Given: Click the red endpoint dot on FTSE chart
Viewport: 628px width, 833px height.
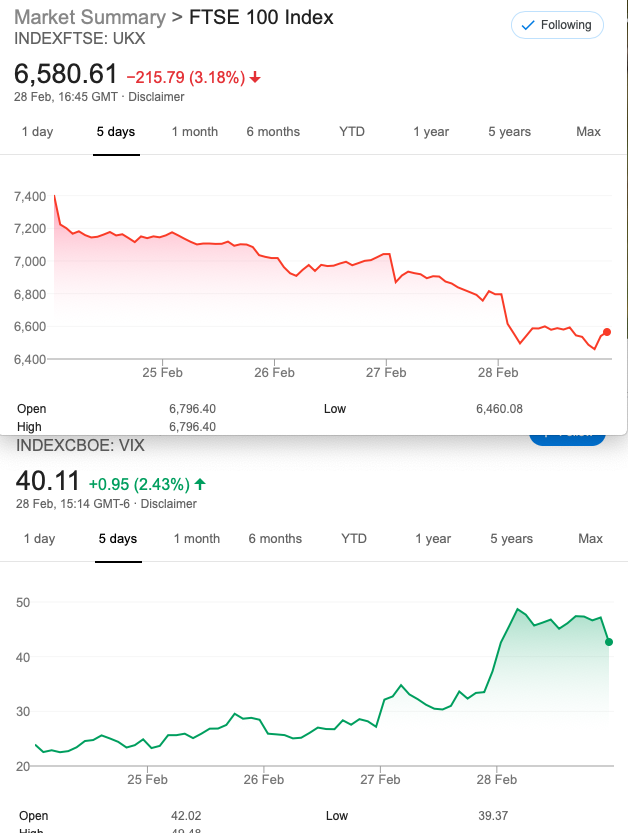Looking at the screenshot, I should (x=607, y=332).
